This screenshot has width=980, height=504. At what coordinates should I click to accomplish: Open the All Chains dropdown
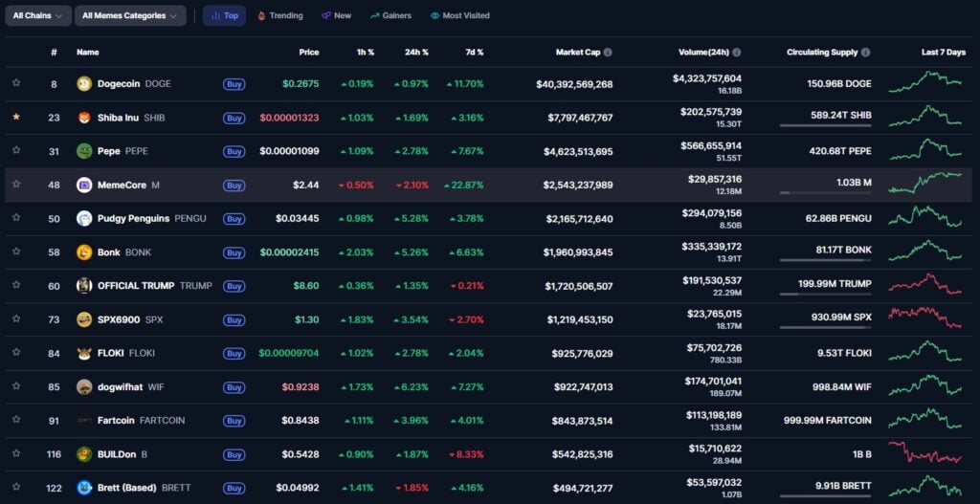(37, 15)
